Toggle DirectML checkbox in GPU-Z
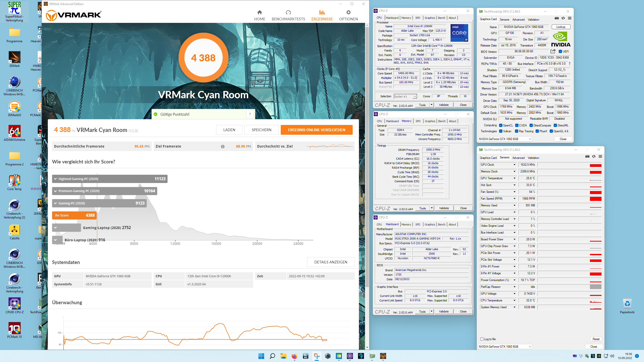The width and height of the screenshot is (644, 362). (555, 125)
